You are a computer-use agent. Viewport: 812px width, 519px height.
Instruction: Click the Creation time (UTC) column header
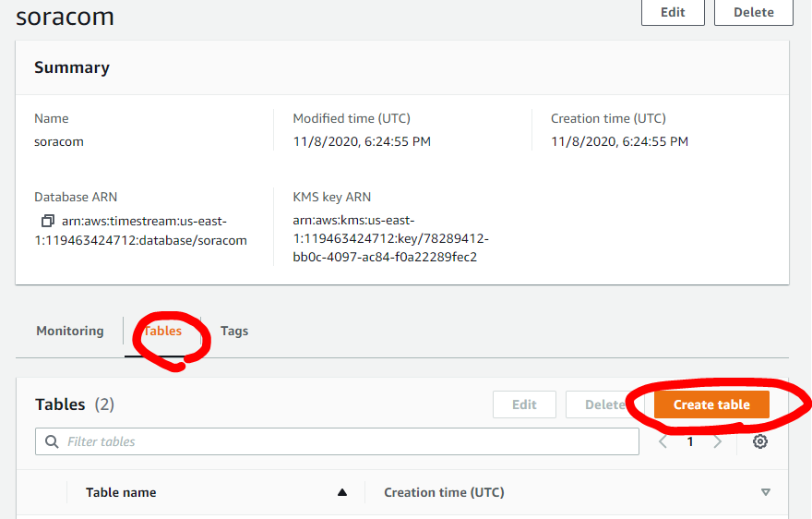pyautogui.click(x=444, y=492)
